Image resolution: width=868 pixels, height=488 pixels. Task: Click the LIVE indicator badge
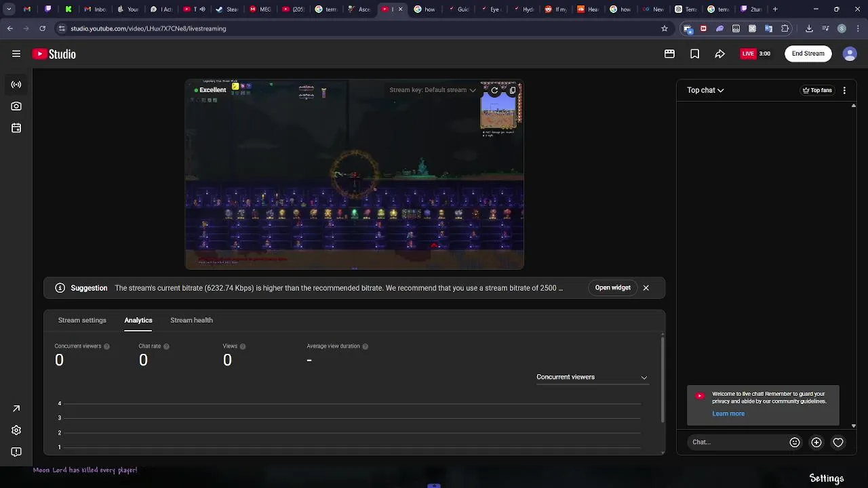(x=748, y=54)
